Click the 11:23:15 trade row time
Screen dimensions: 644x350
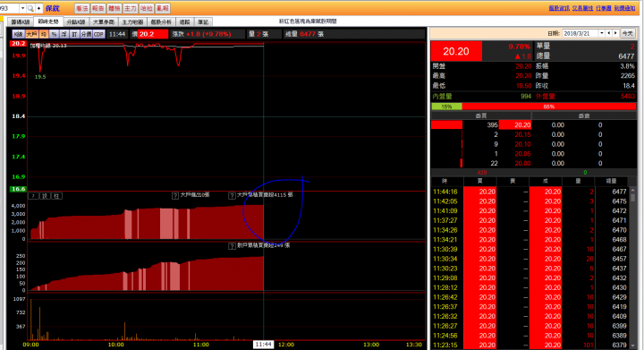[x=445, y=345]
